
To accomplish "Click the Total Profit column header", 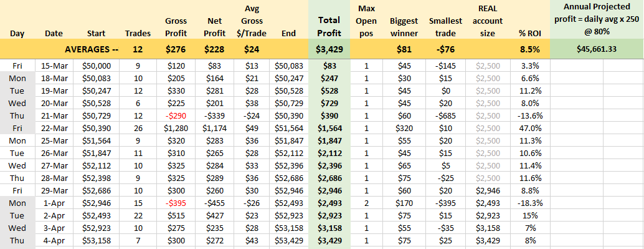I will coord(329,26).
